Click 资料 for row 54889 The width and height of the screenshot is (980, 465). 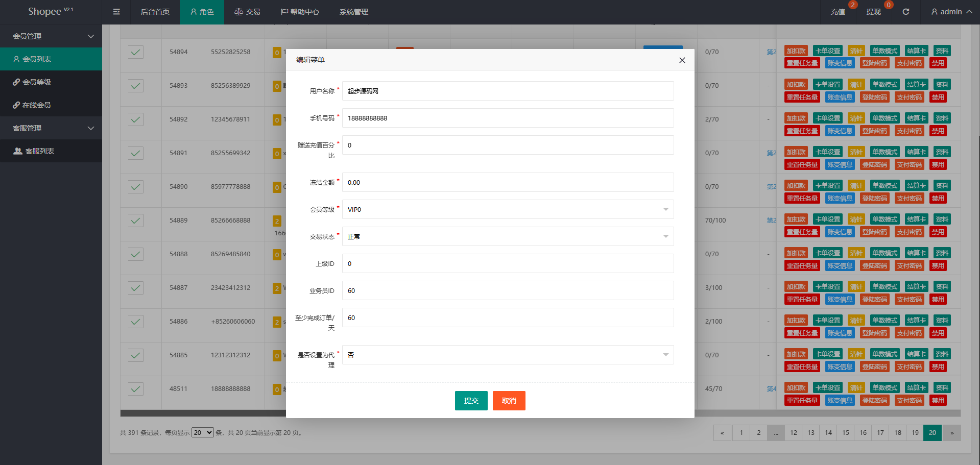(x=942, y=219)
